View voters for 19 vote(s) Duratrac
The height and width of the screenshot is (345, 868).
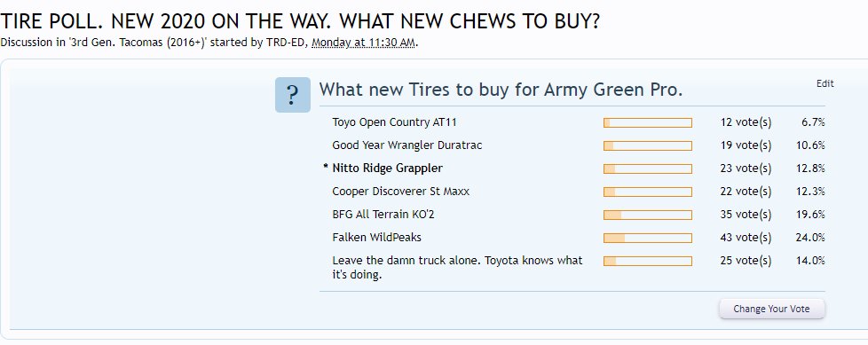(x=746, y=145)
